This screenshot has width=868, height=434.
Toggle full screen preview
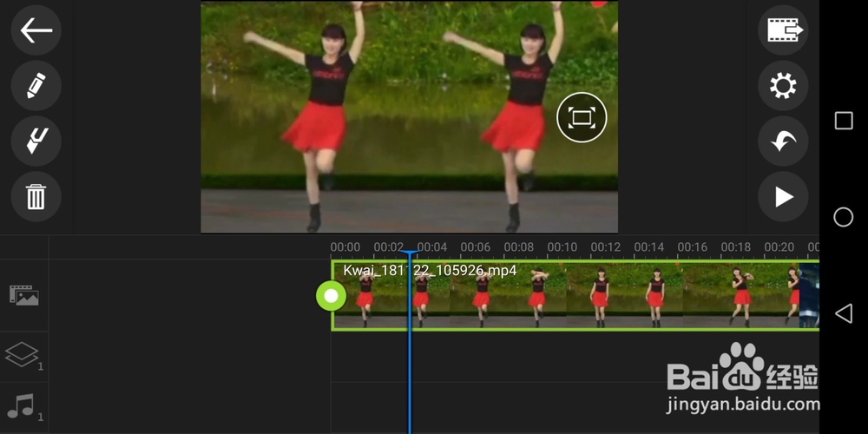[582, 117]
